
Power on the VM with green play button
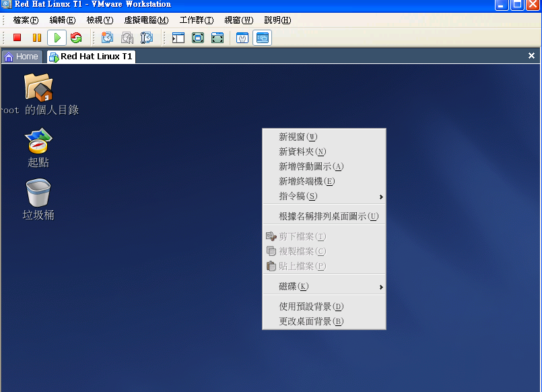click(x=57, y=37)
